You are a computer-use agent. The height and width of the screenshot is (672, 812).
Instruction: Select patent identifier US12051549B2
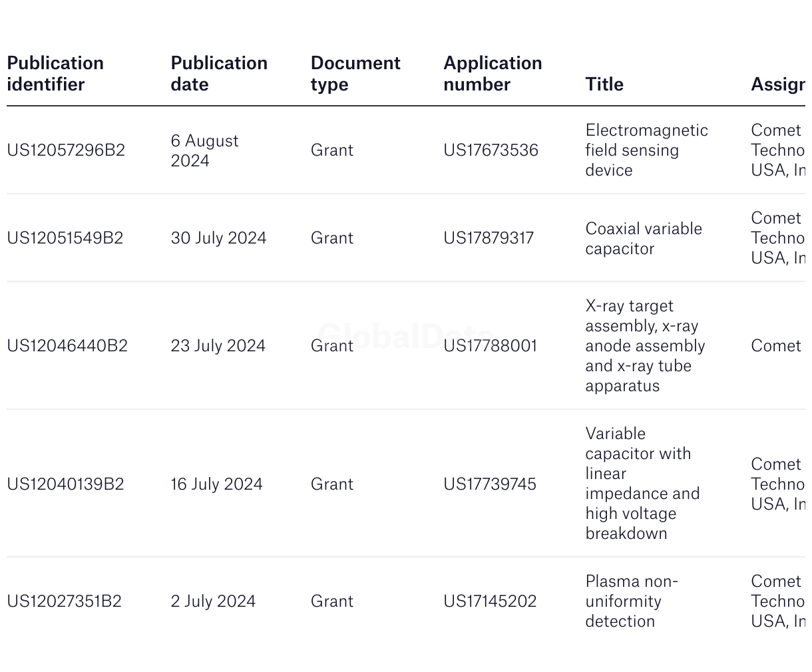[x=65, y=238]
